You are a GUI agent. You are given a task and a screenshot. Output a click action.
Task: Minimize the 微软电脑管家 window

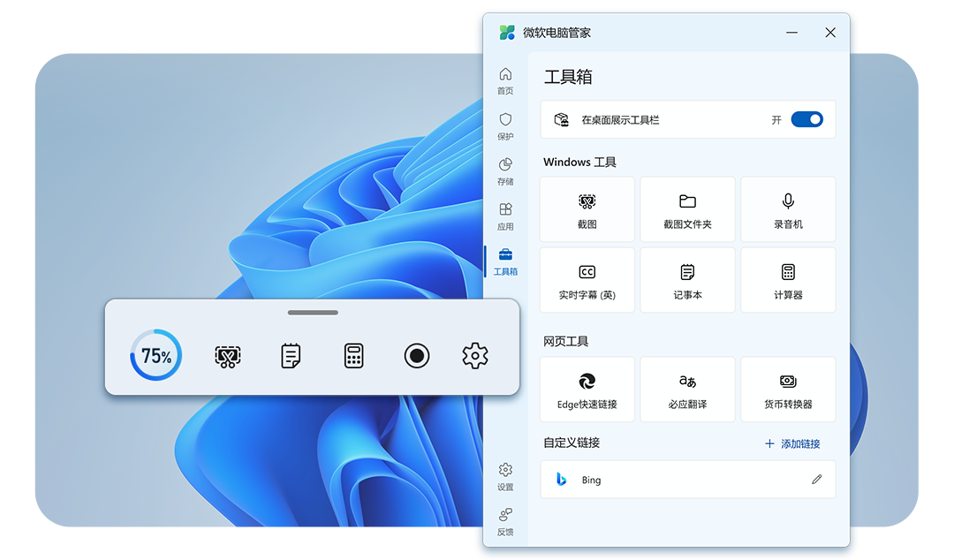pos(791,33)
